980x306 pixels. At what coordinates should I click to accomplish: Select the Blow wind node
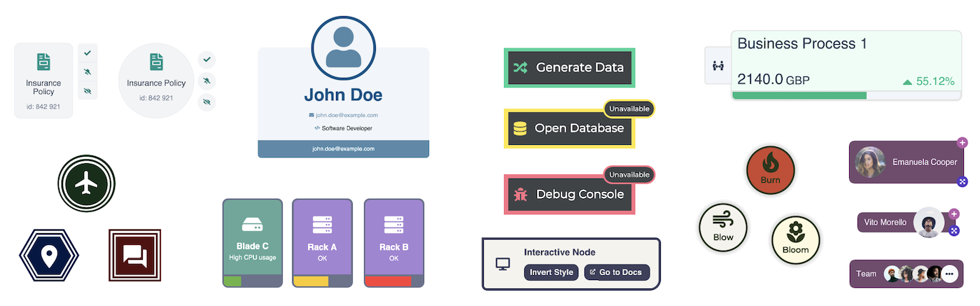(723, 228)
